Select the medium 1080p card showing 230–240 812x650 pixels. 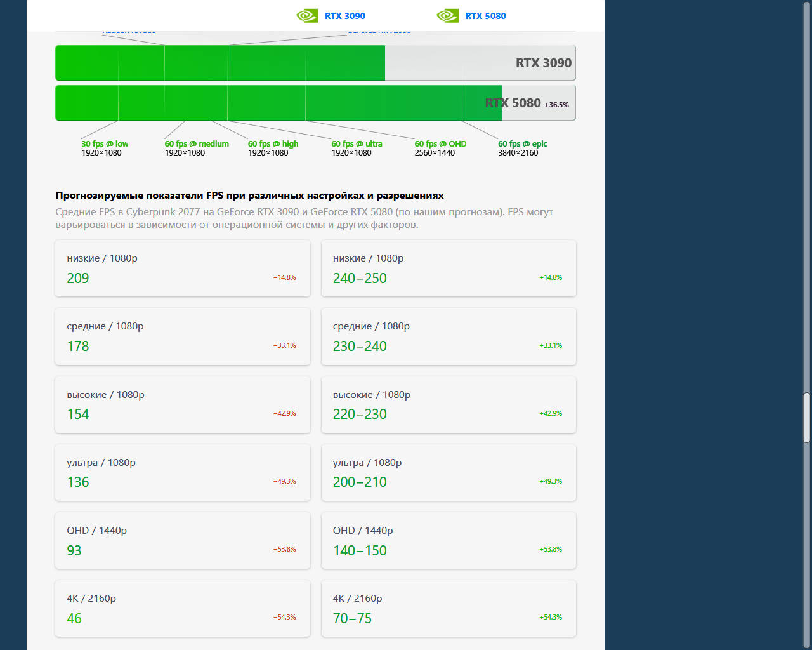449,336
